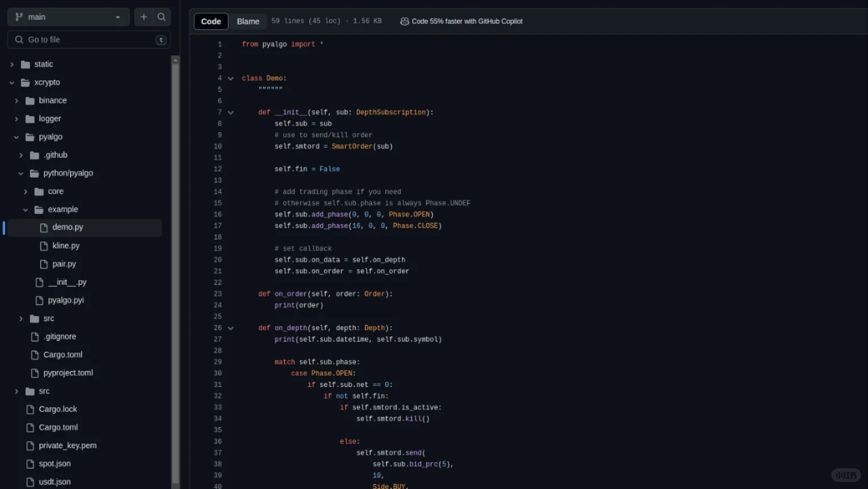
Task: Click the spot.json file icon
Action: [x=30, y=463]
